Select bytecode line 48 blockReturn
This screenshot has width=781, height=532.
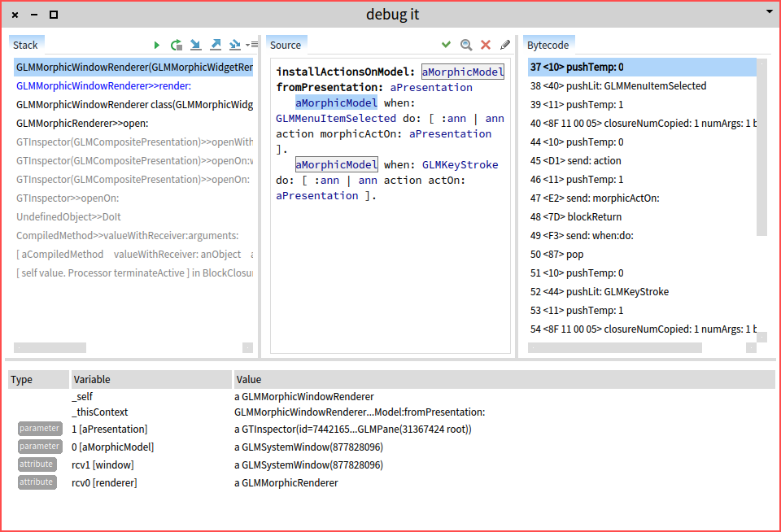pyautogui.click(x=575, y=217)
